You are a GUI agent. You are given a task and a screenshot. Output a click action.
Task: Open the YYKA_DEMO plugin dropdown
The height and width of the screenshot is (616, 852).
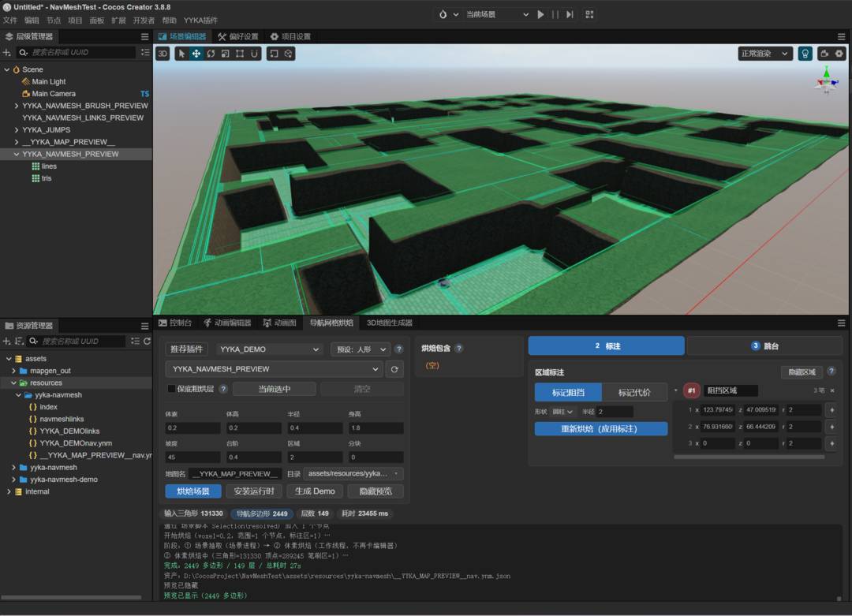[270, 349]
